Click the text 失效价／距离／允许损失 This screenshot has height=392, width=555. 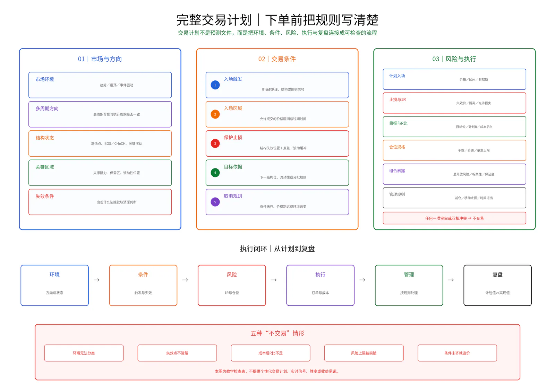coord(474,103)
